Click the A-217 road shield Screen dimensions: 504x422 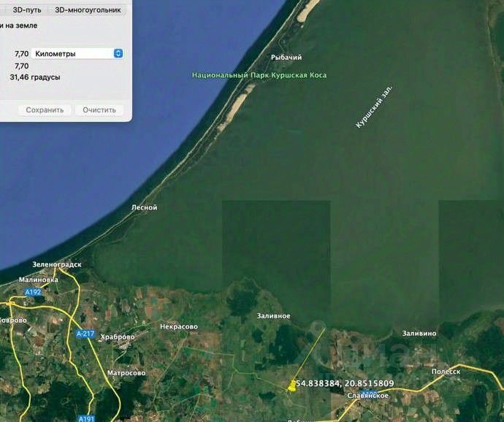[x=85, y=334]
